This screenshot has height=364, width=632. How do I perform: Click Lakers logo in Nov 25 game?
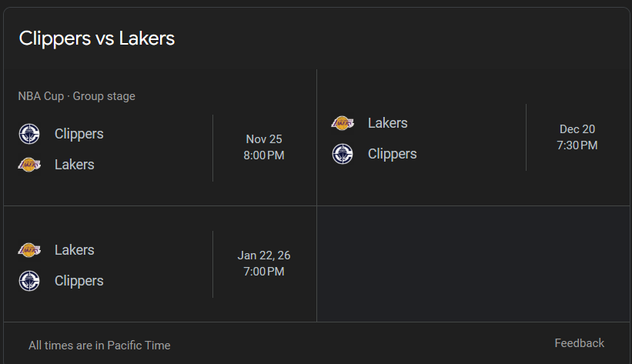coord(29,165)
